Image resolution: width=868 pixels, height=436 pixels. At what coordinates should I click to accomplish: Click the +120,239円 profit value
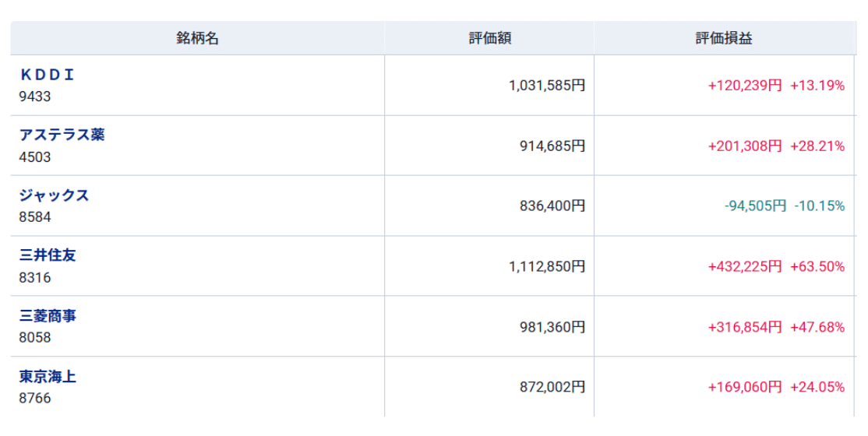point(744,86)
